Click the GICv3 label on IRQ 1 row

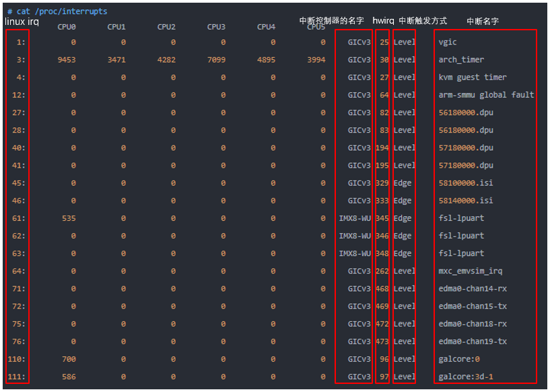[x=359, y=42]
